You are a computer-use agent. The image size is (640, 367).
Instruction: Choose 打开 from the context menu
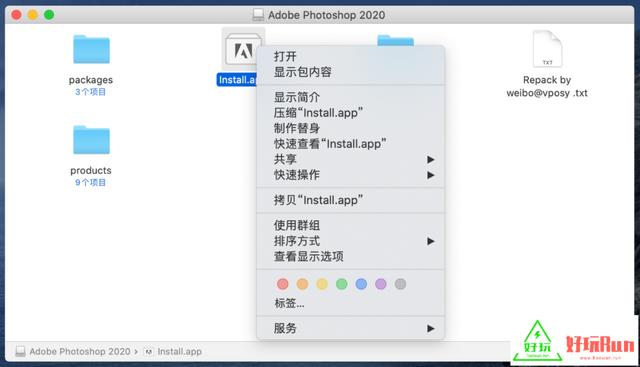tap(350, 56)
